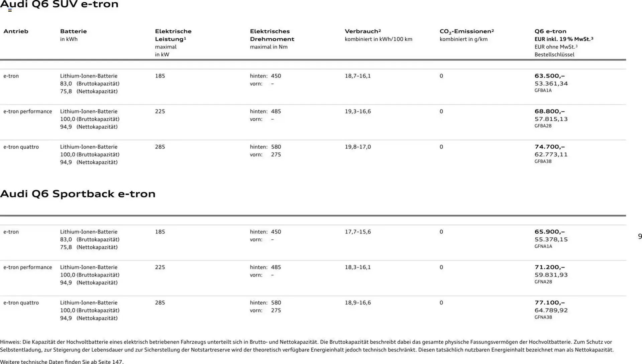Click the Audi Q6 Sportback e-tron heading
The image size is (642, 364).
78,194
